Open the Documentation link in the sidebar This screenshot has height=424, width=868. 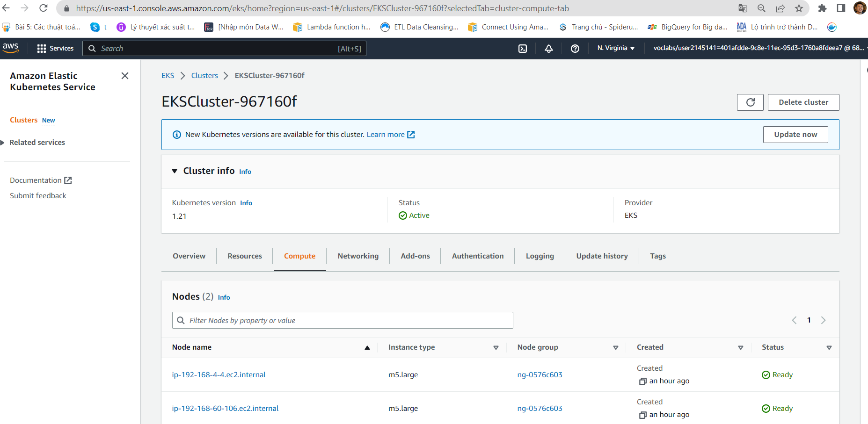pos(41,180)
